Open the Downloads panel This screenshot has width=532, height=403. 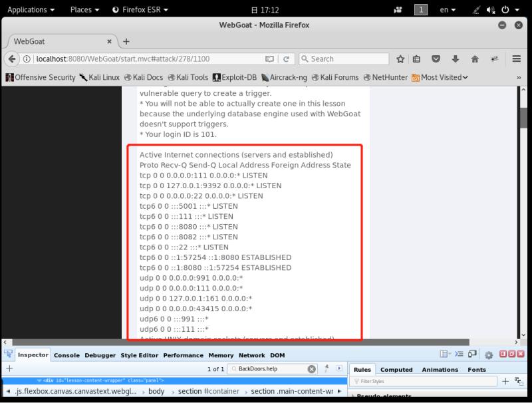pyautogui.click(x=456, y=59)
